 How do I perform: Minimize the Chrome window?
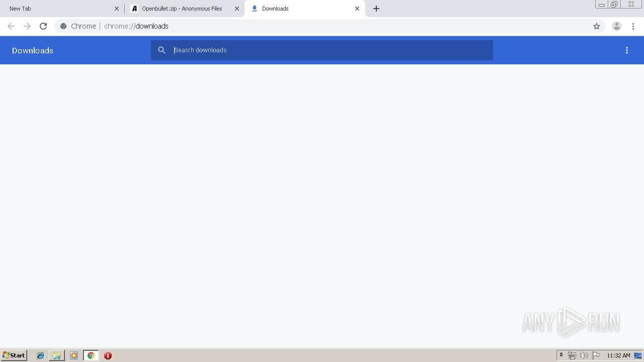tap(601, 4)
